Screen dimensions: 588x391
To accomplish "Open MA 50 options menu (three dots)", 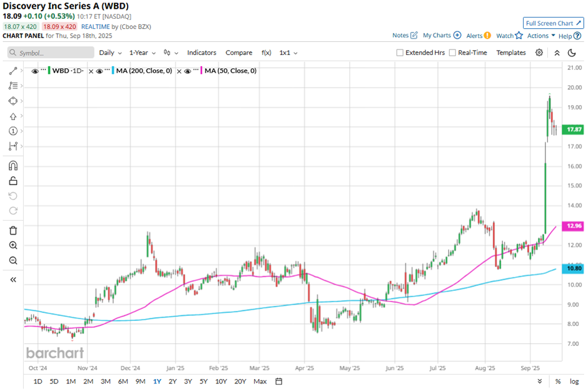I will pos(196,70).
